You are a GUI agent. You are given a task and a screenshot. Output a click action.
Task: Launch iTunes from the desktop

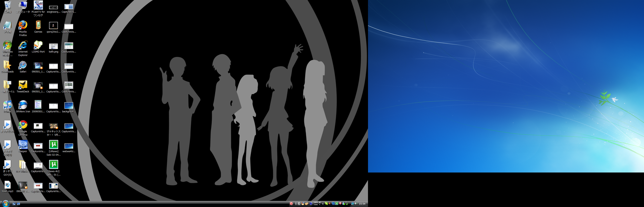(7, 105)
